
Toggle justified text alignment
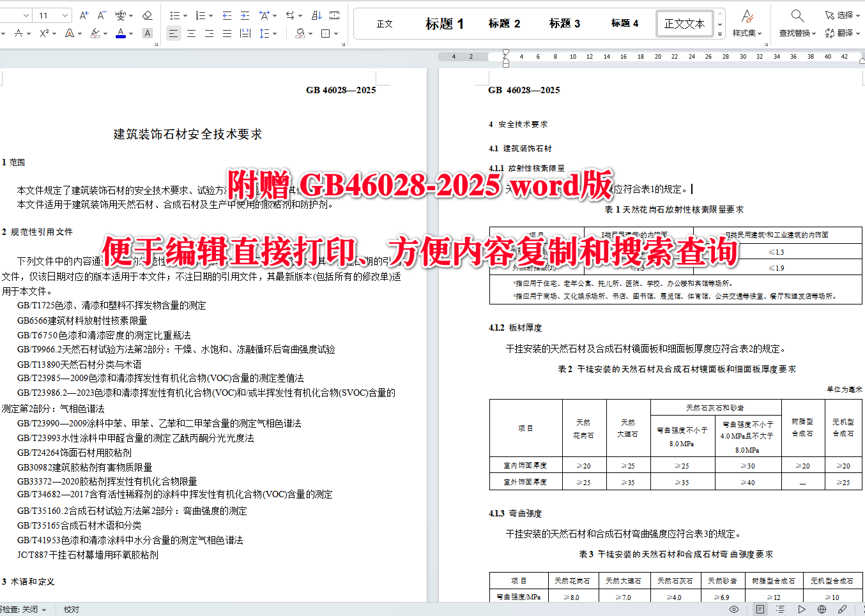point(226,33)
